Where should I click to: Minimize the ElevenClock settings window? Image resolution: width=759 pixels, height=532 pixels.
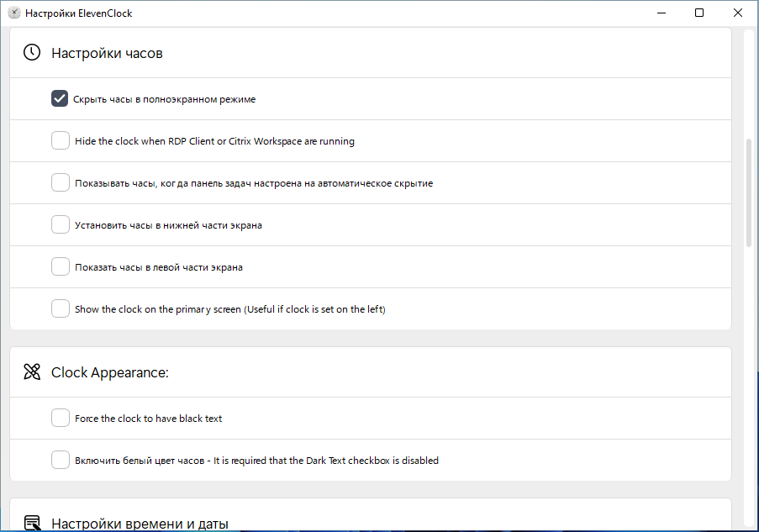coord(661,13)
